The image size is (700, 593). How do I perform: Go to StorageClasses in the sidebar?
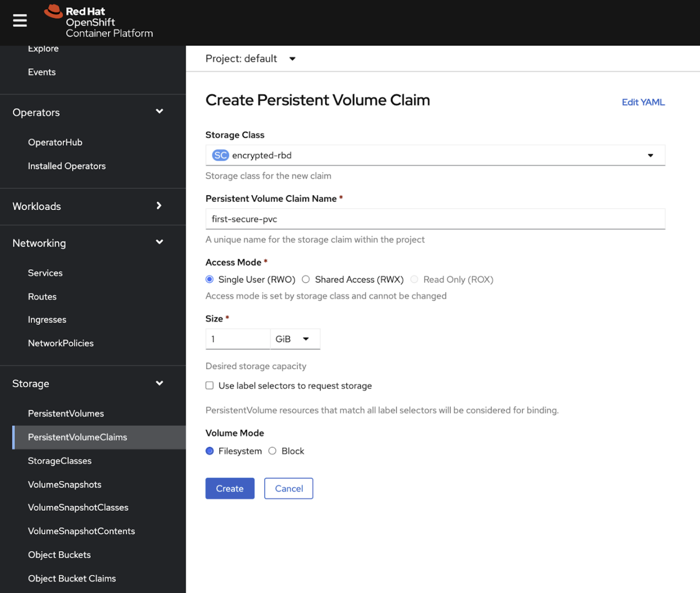[x=60, y=461]
